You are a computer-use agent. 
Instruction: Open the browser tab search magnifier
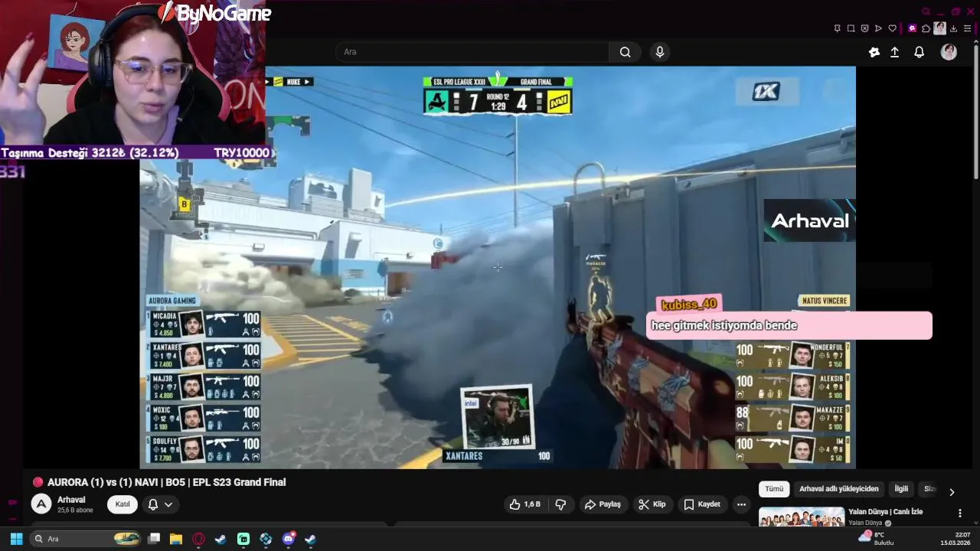coord(926,11)
